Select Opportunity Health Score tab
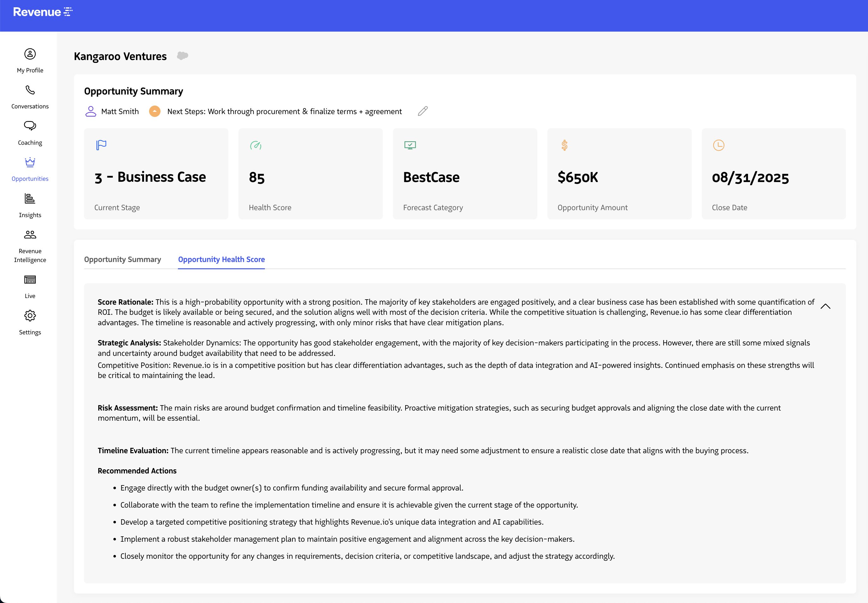This screenshot has height=603, width=868. 221,259
